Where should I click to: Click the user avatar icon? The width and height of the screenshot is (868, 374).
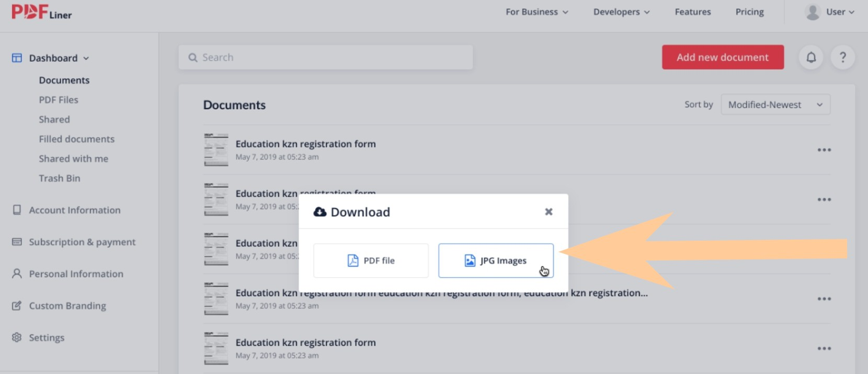[812, 12]
